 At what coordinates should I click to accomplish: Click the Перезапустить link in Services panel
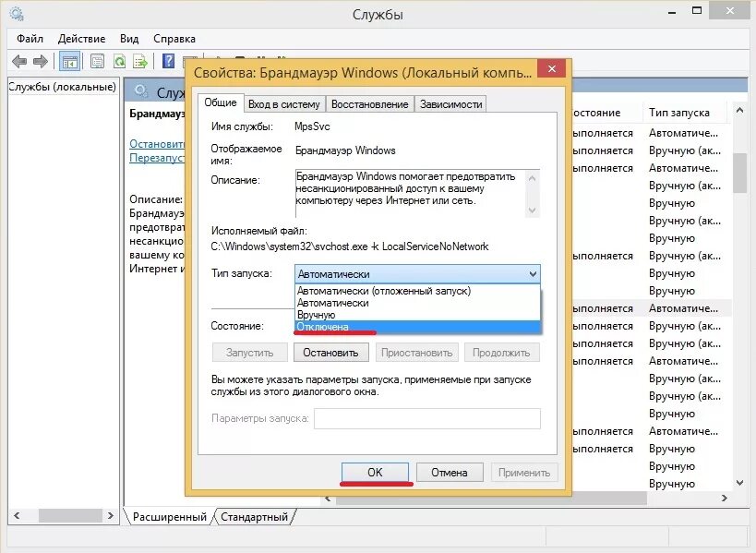tap(157, 158)
